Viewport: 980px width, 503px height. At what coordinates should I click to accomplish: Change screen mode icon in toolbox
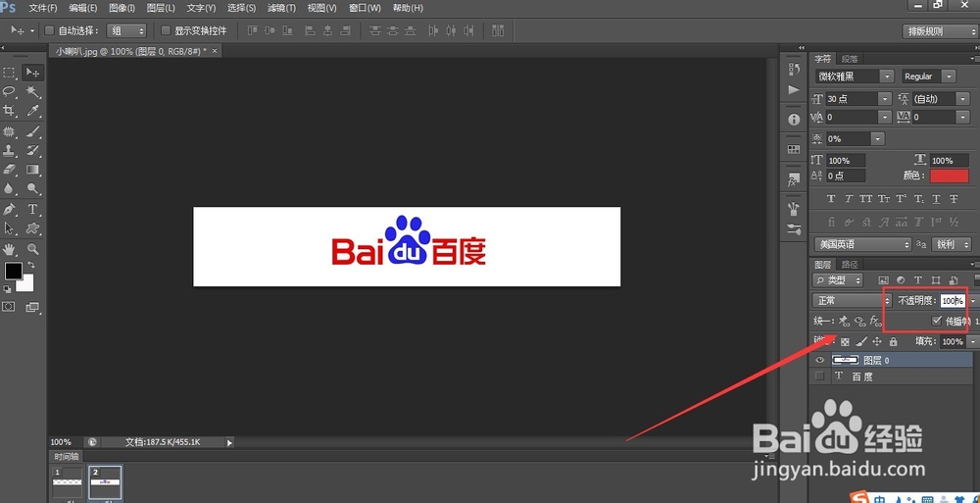[x=32, y=307]
